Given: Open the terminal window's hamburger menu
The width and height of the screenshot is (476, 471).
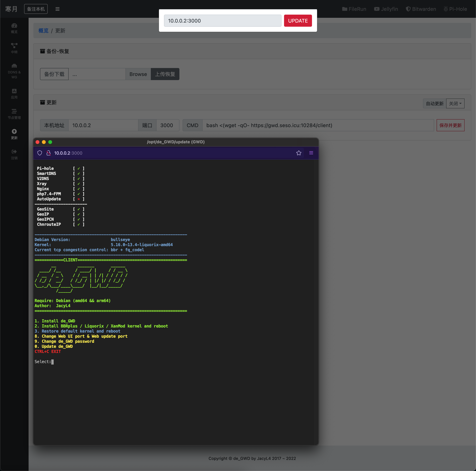Looking at the screenshot, I should point(311,153).
